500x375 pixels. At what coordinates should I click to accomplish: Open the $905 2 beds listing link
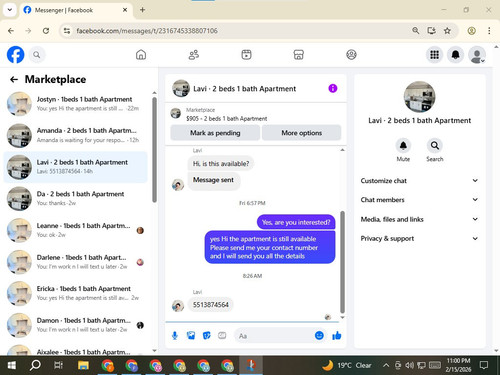[x=226, y=118]
